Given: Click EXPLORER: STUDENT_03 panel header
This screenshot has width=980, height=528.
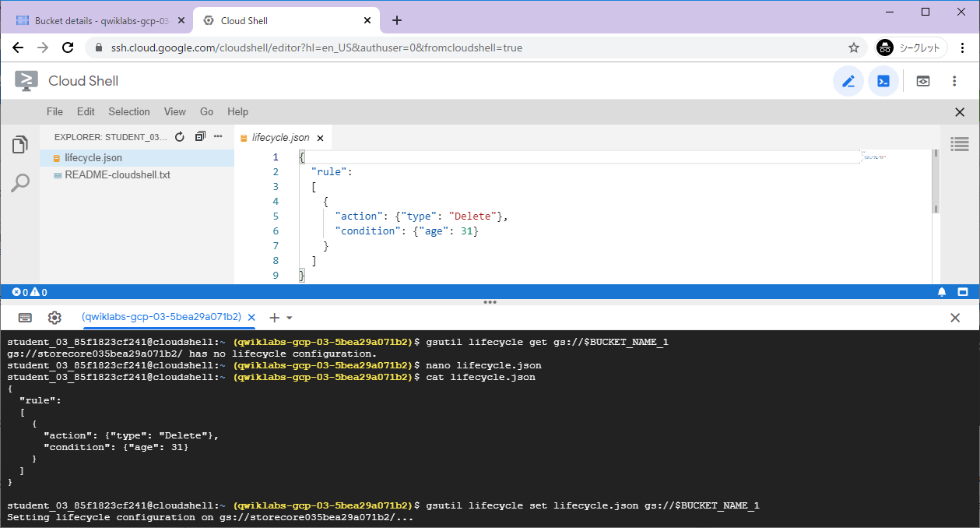Looking at the screenshot, I should pyautogui.click(x=111, y=137).
